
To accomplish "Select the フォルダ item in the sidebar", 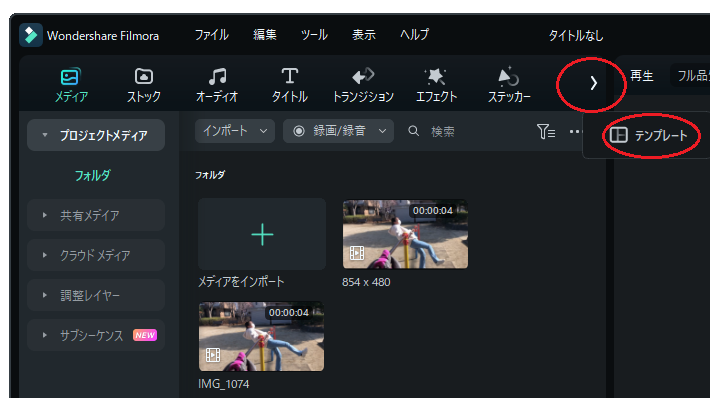I will (92, 175).
